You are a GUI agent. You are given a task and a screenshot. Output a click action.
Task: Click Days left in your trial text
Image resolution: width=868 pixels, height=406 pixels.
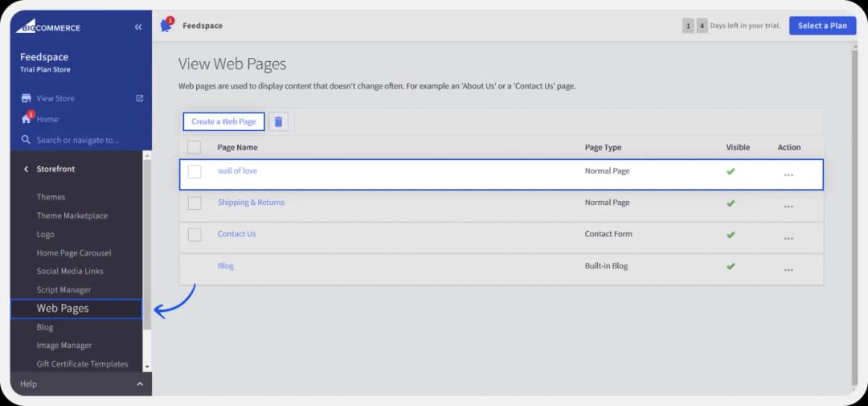click(745, 26)
